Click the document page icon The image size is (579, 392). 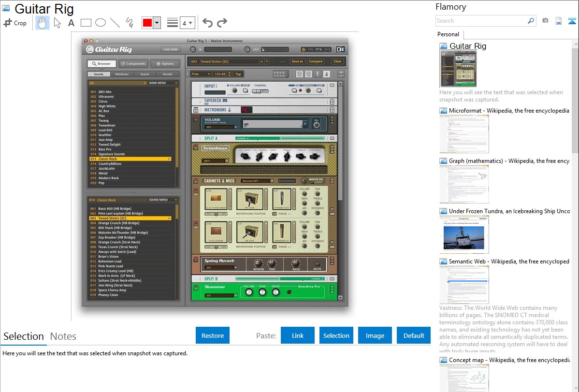point(559,21)
